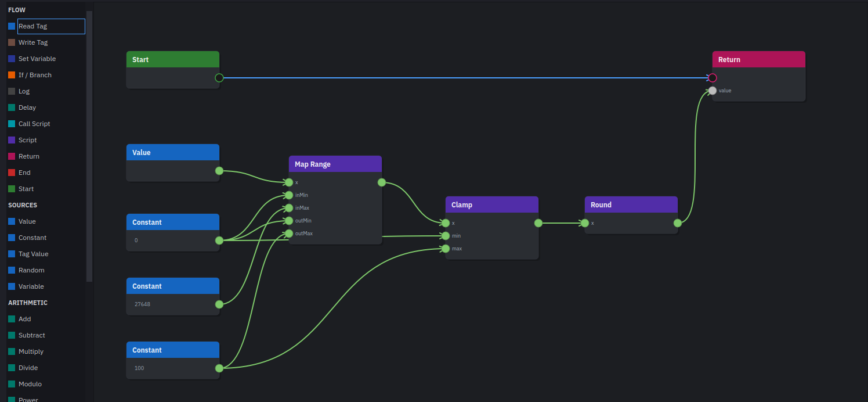868x402 pixels.
Task: Click the Map Range output port
Action: [382, 182]
